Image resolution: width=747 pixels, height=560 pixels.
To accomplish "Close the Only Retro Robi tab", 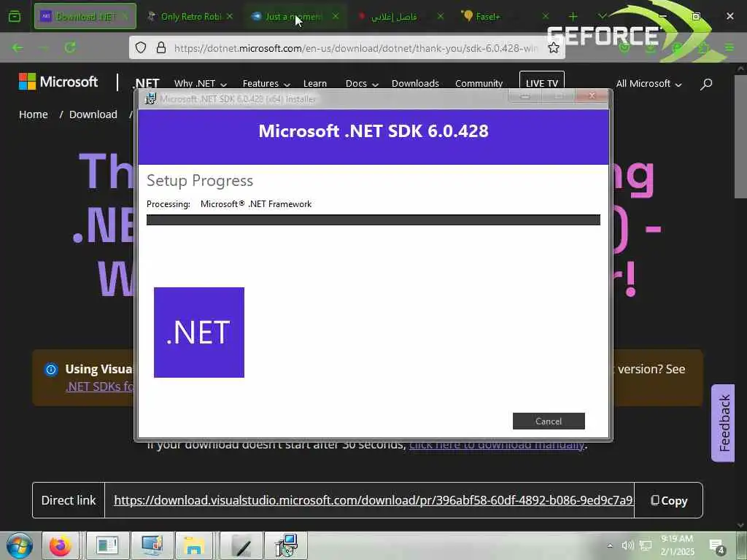I will click(230, 16).
